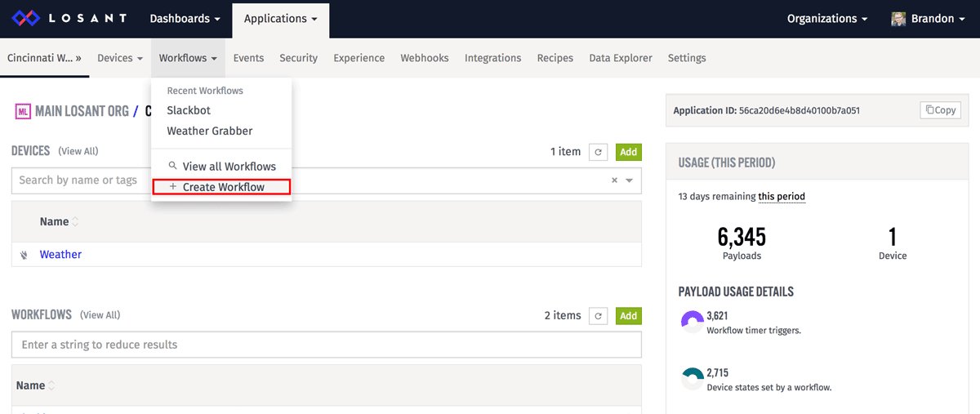Expand the device search dropdown arrow
The image size is (980, 414).
629,180
